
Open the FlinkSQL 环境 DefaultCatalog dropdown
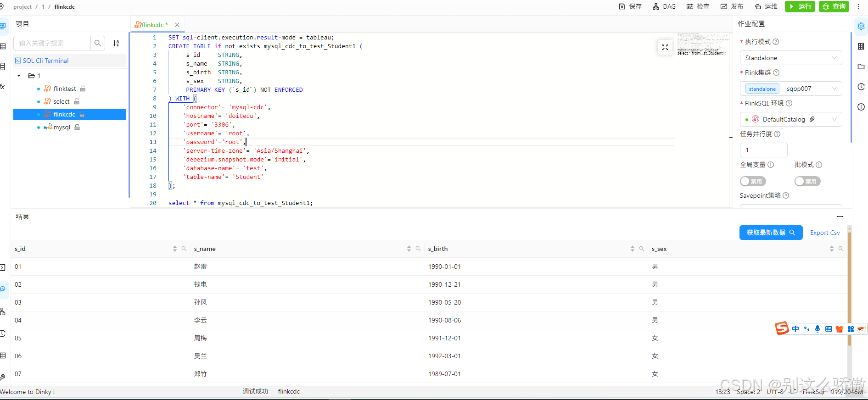(x=791, y=119)
